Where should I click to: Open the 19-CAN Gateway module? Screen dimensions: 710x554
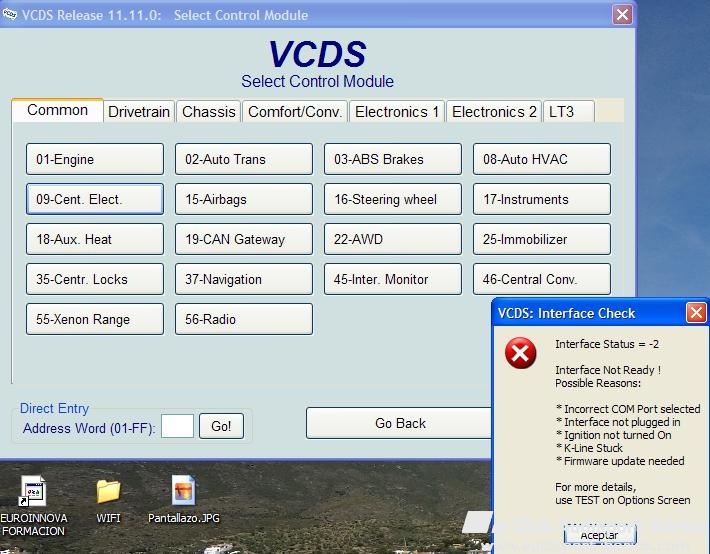pos(244,239)
